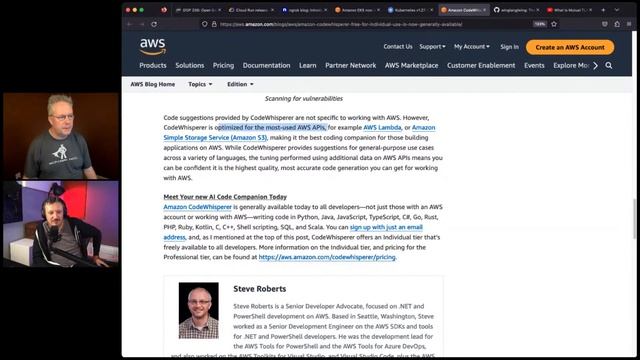
Task: Click the Steve Roberts author name
Action: coord(260,289)
